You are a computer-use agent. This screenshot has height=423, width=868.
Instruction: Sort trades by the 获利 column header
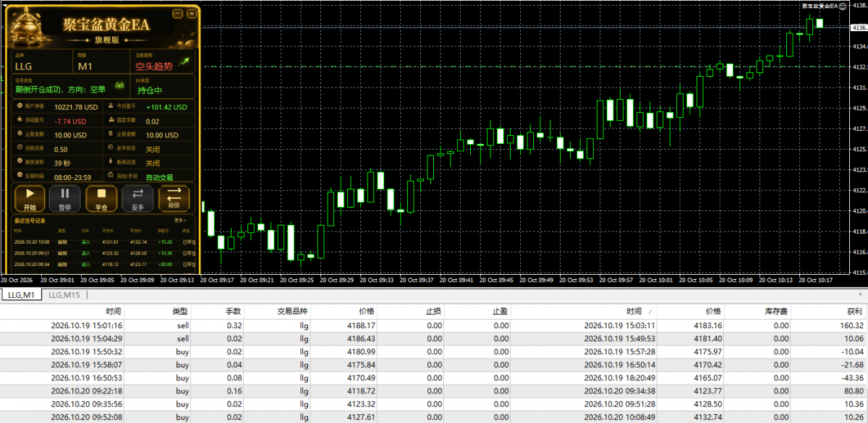pos(855,311)
